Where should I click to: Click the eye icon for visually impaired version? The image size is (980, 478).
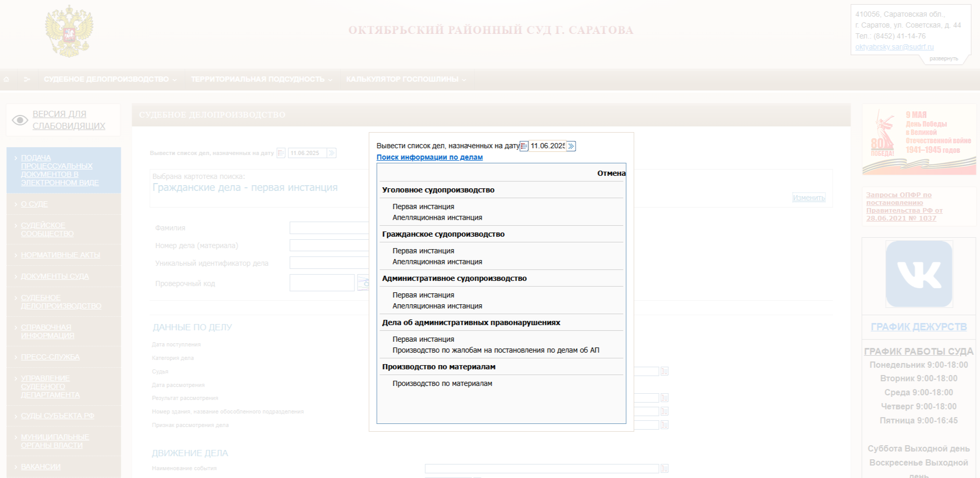(x=20, y=120)
